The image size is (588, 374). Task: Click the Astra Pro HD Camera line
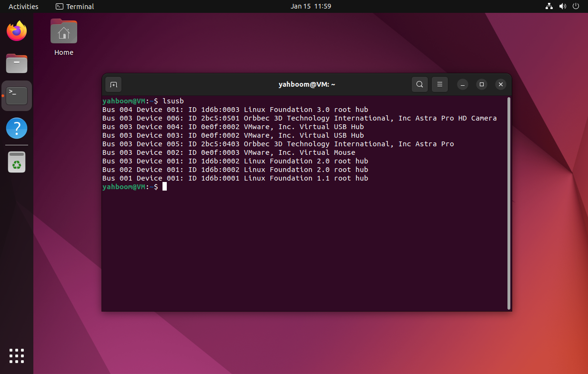point(300,118)
